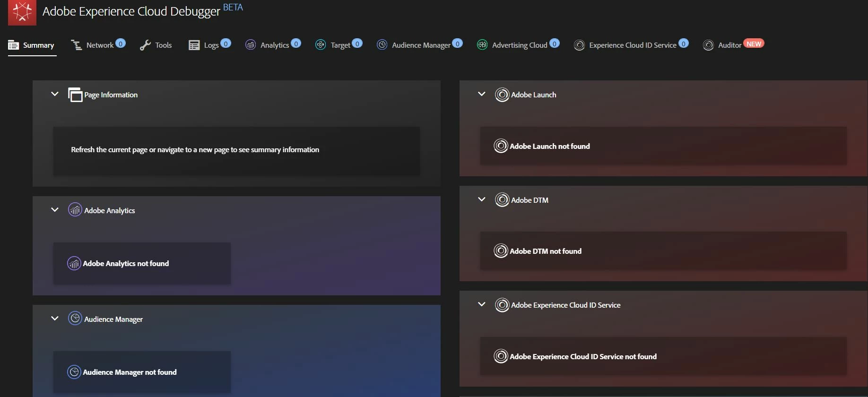Click the icon beside 'Audience Manager not found'
This screenshot has height=397, width=868.
(x=74, y=372)
